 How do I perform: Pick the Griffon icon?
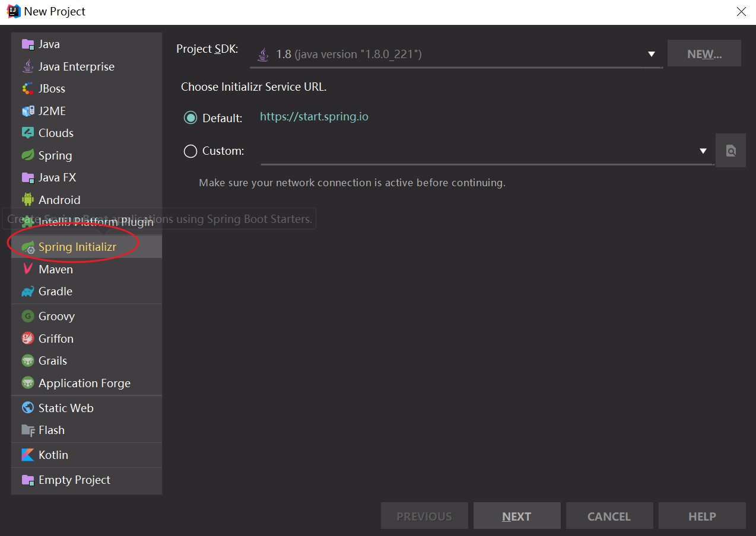[x=28, y=339]
